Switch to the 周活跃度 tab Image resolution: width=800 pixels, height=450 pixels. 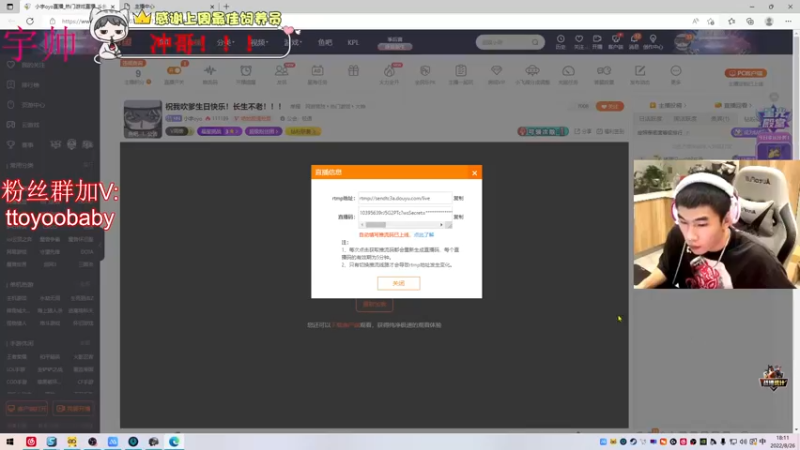point(685,118)
